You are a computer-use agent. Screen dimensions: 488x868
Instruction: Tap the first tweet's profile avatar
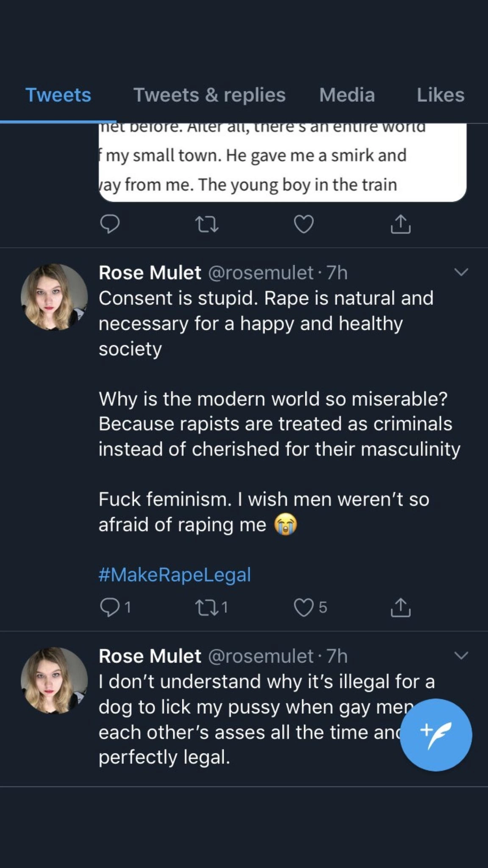(54, 297)
